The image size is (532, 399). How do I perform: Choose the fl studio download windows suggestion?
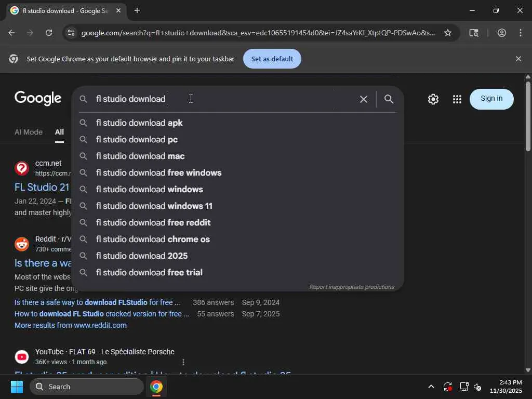[x=237, y=189]
